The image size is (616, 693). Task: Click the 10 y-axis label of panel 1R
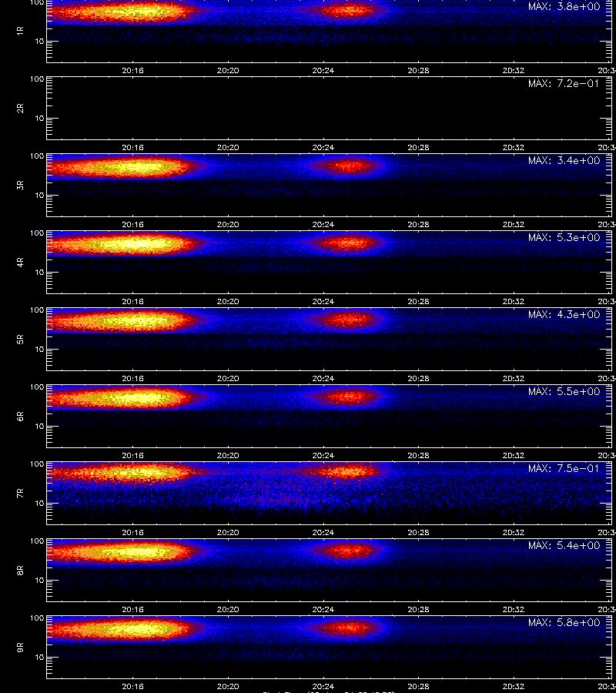click(x=39, y=41)
